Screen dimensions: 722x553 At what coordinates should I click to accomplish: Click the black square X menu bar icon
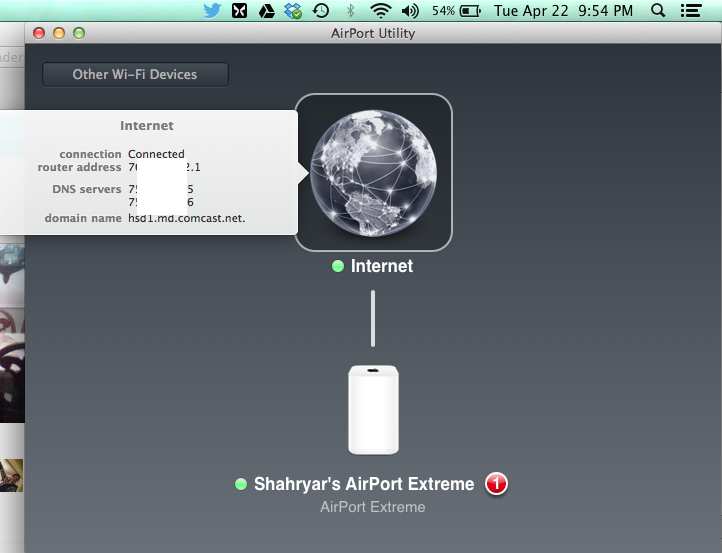239,11
